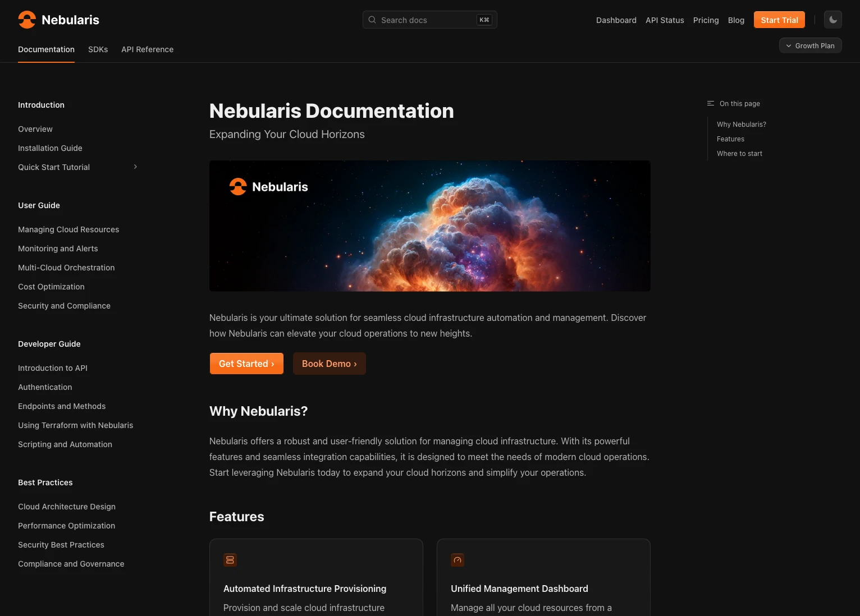Open the API Reference tab

pyautogui.click(x=147, y=49)
